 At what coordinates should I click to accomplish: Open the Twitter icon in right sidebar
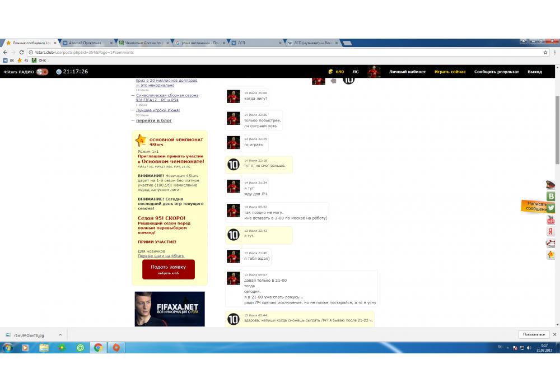point(551,208)
